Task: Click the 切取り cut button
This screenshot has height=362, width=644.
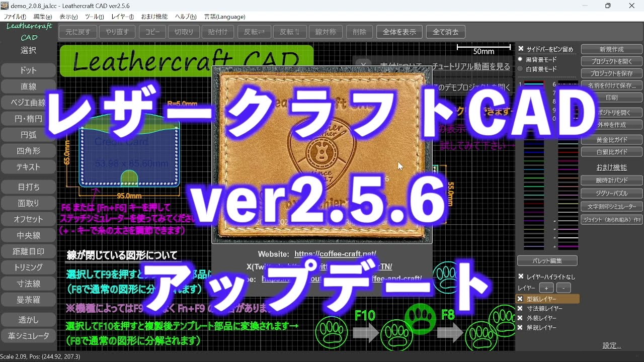Action: tap(184, 32)
